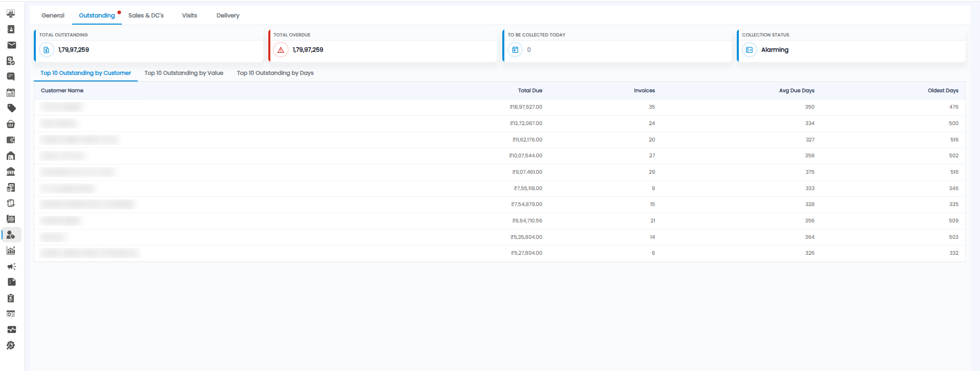Switch to Top 10 Outstanding by Value

coord(184,73)
